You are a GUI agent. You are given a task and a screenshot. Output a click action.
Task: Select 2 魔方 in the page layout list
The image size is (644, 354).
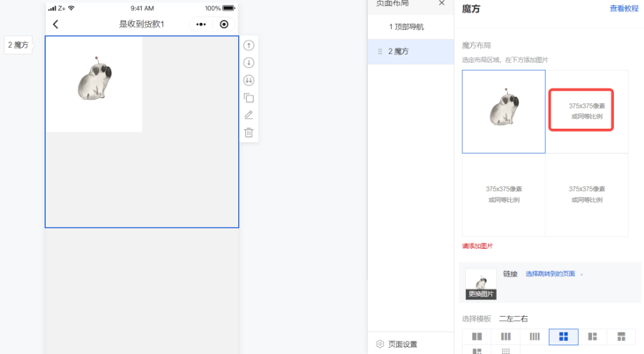[x=411, y=51]
